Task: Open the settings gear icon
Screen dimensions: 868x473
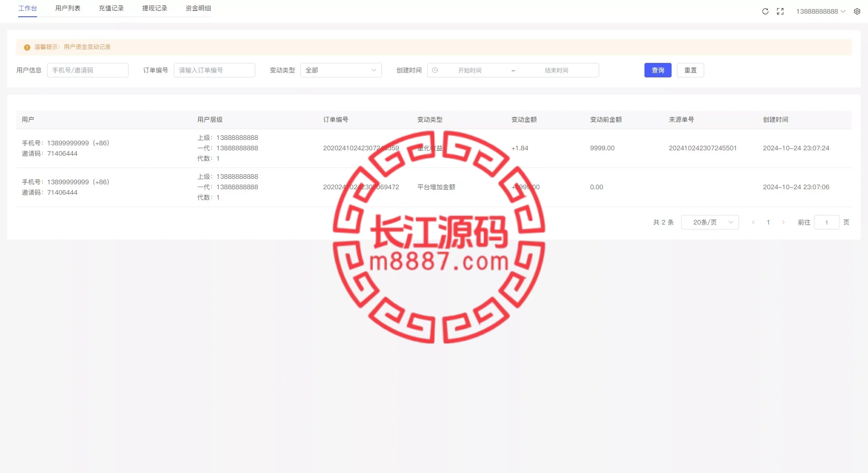Action: pyautogui.click(x=857, y=11)
